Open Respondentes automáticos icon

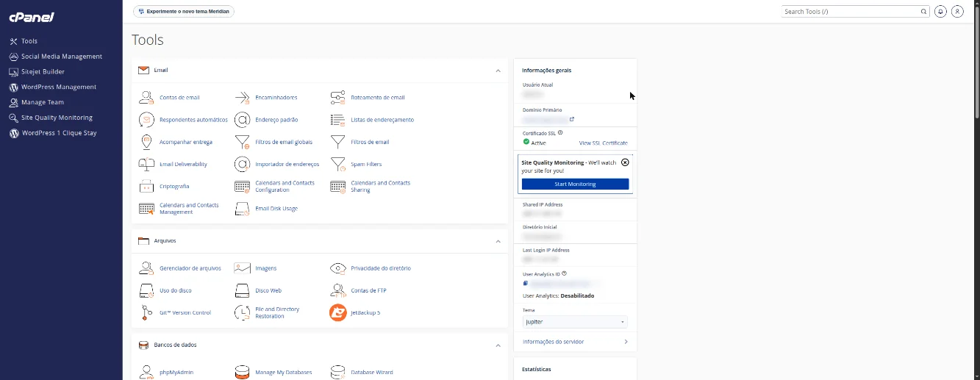pyautogui.click(x=146, y=119)
